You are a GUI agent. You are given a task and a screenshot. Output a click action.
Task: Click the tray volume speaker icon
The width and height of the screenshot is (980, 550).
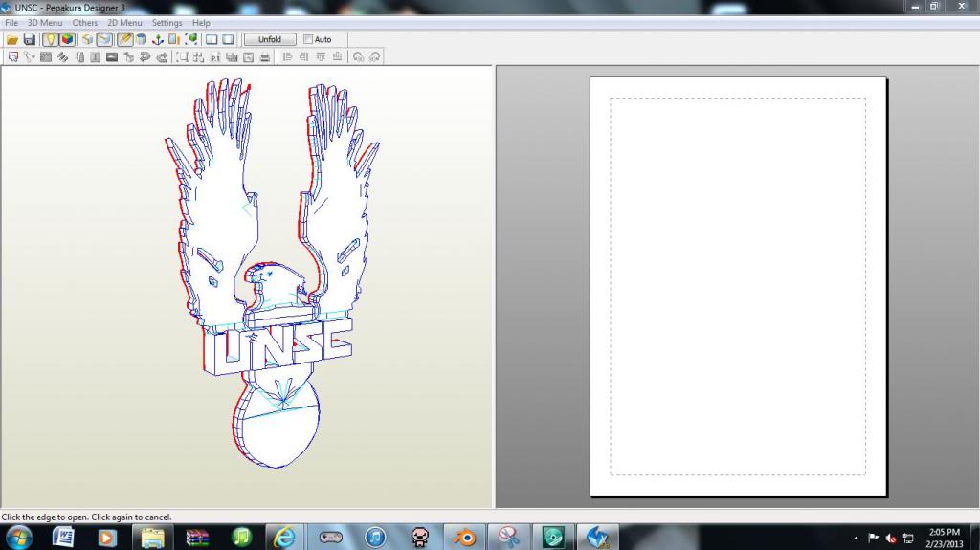click(x=891, y=539)
